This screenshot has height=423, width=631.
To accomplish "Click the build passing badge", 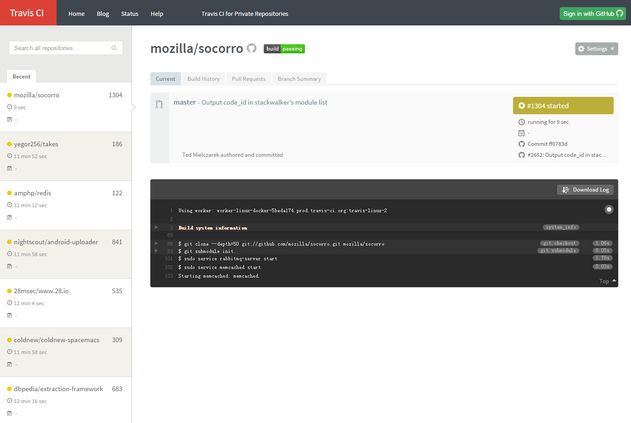I will [x=284, y=48].
